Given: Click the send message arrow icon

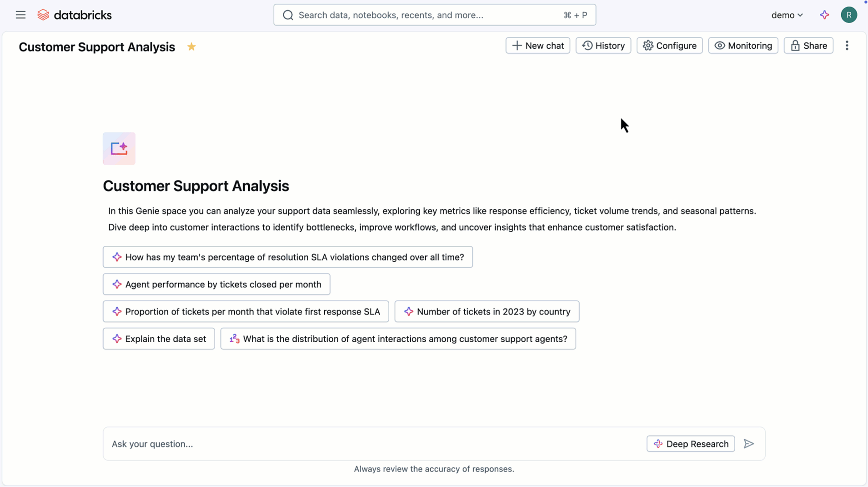Looking at the screenshot, I should 748,444.
